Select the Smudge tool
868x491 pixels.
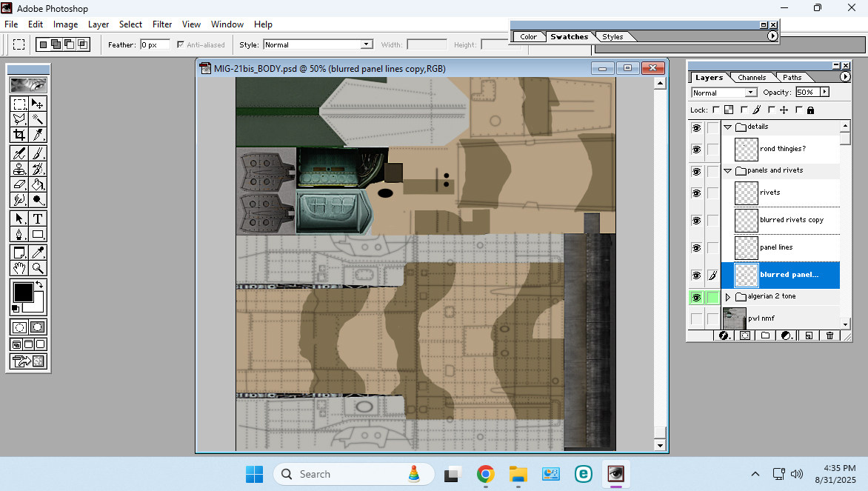19,200
